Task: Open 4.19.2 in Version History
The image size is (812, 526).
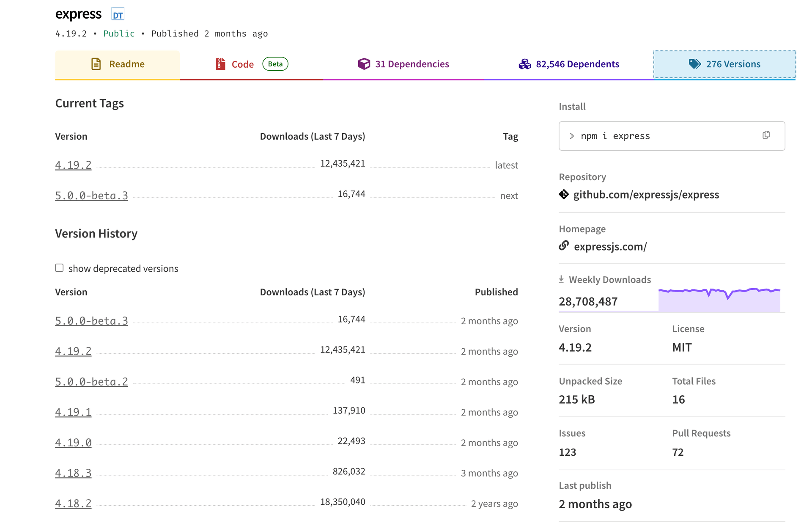Action: 73,351
